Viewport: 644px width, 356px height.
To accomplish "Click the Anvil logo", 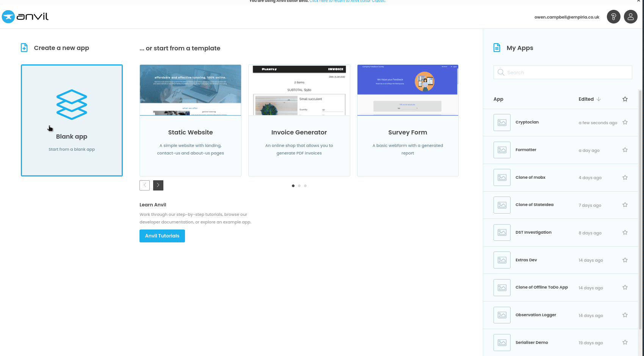I will click(25, 17).
